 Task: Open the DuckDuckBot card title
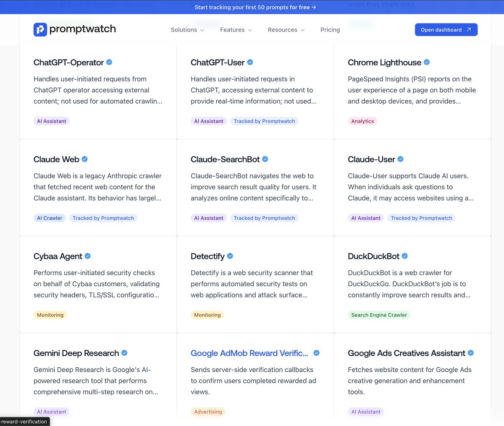[x=374, y=256]
